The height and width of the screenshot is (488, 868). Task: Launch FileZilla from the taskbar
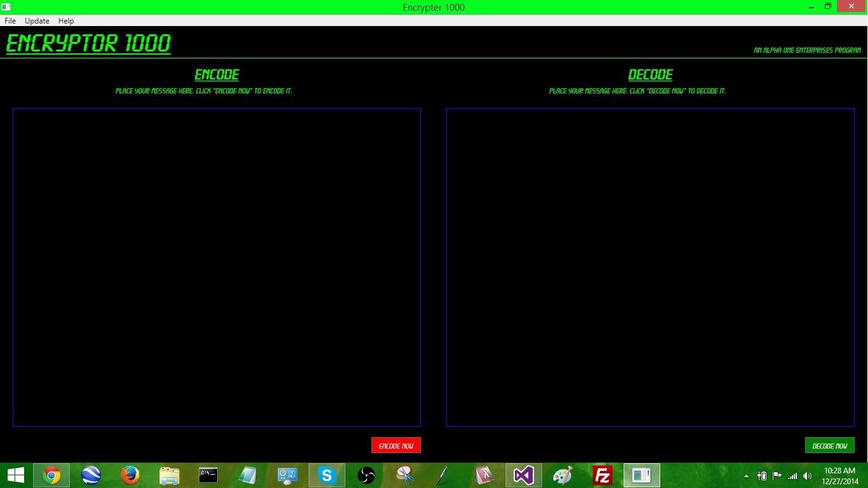601,475
